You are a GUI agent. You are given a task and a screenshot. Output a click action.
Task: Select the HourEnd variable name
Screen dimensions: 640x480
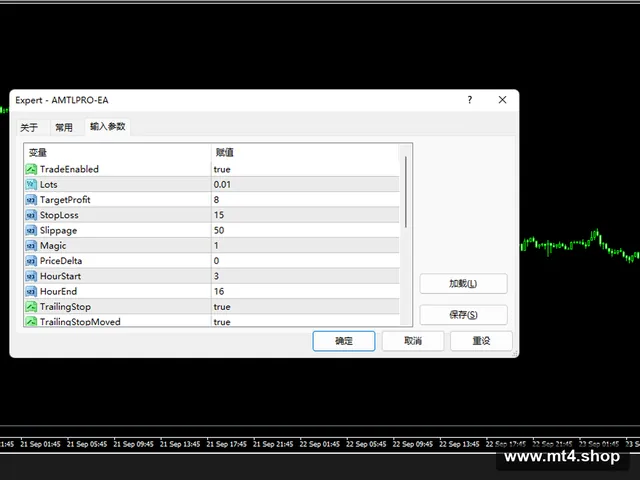coord(58,291)
